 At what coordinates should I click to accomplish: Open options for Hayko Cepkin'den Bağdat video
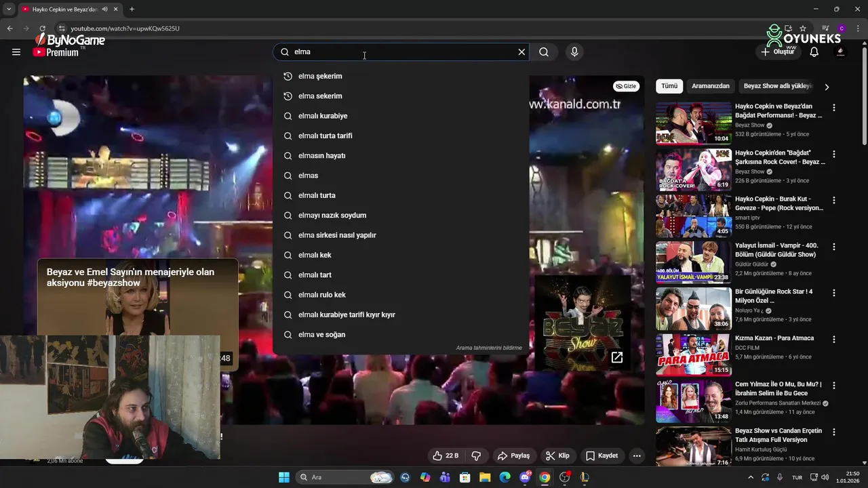[x=834, y=154]
